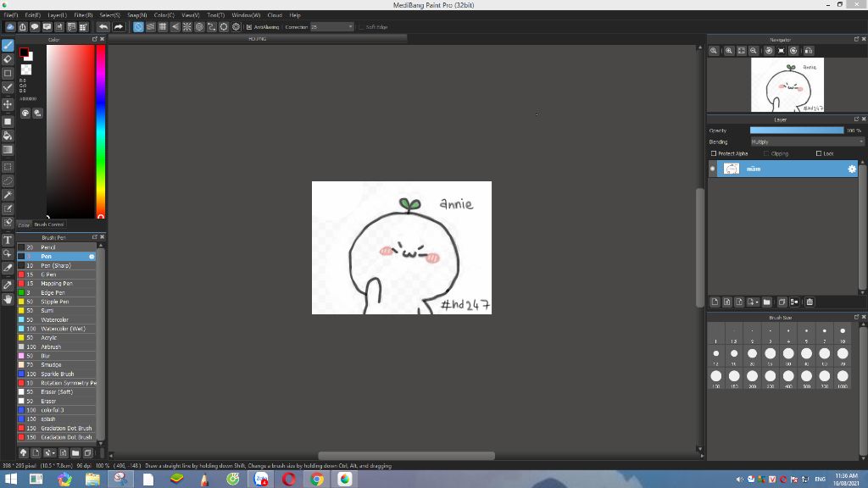The height and width of the screenshot is (488, 868).
Task: Click the Undo arrow in toolbar
Action: tap(103, 26)
